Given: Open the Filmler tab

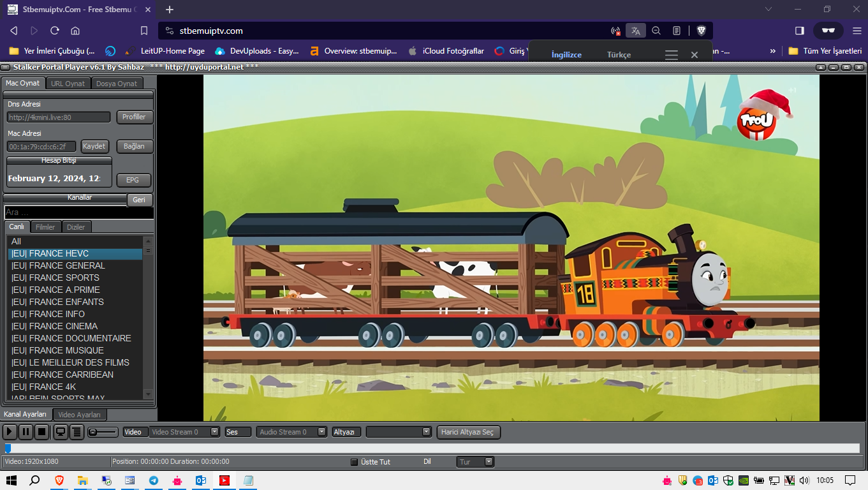Looking at the screenshot, I should click(x=45, y=227).
